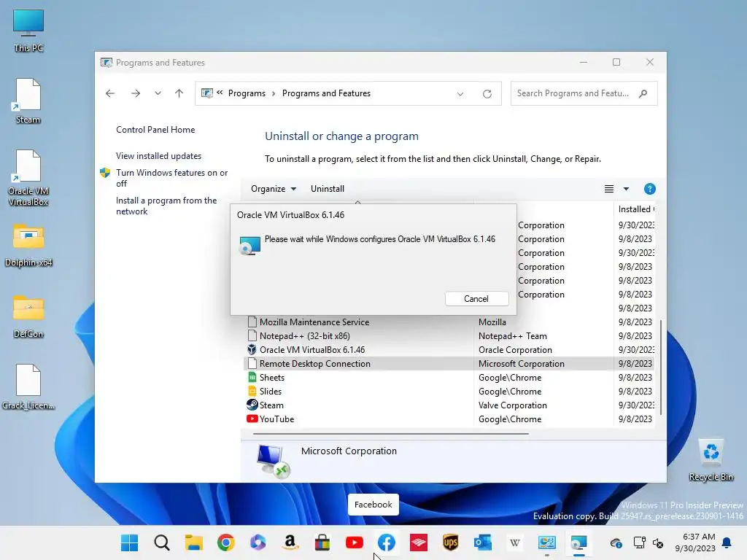The image size is (747, 560).
Task: Click the network tray icon
Action: click(639, 542)
